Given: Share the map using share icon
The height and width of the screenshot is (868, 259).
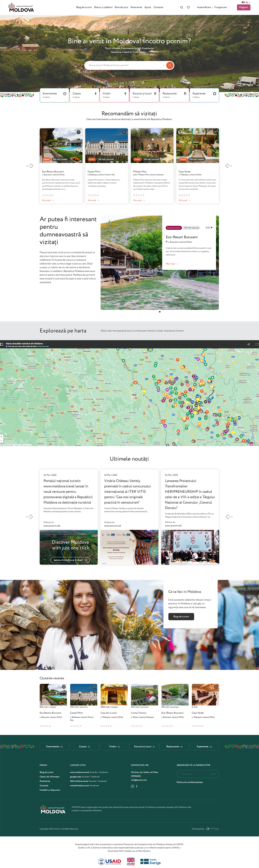Looking at the screenshot, I should click(x=249, y=344).
